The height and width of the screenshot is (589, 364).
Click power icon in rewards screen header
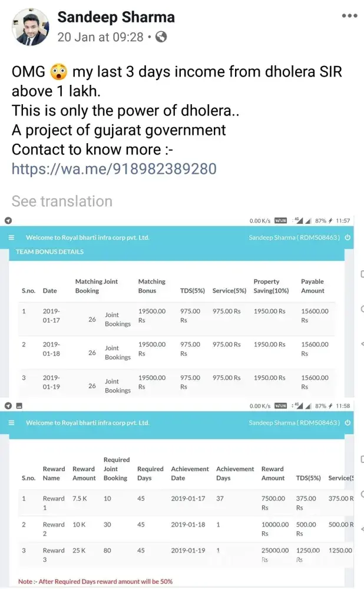pos(348,423)
